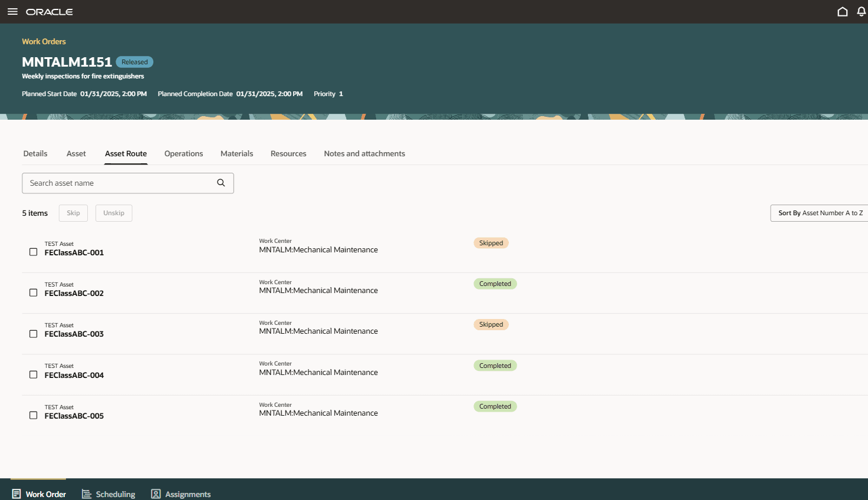Click the Home icon in top bar
Viewport: 868px width, 500px height.
[843, 11]
